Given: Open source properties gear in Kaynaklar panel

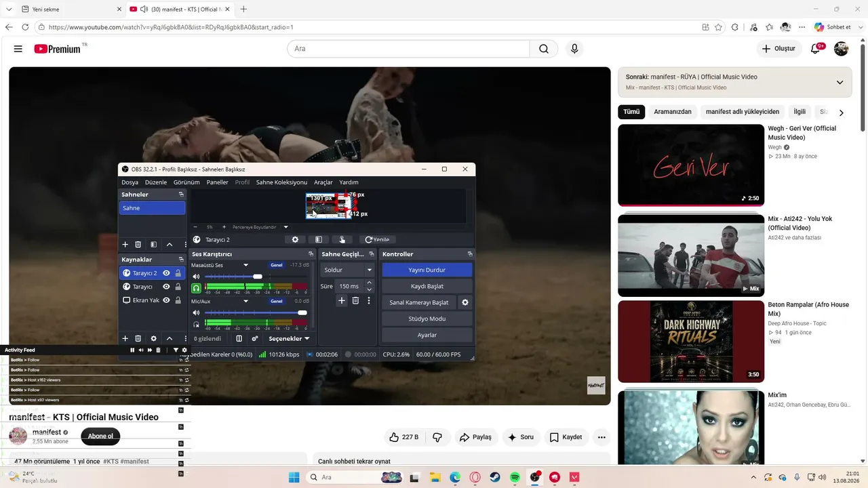Looking at the screenshot, I should click(x=154, y=338).
